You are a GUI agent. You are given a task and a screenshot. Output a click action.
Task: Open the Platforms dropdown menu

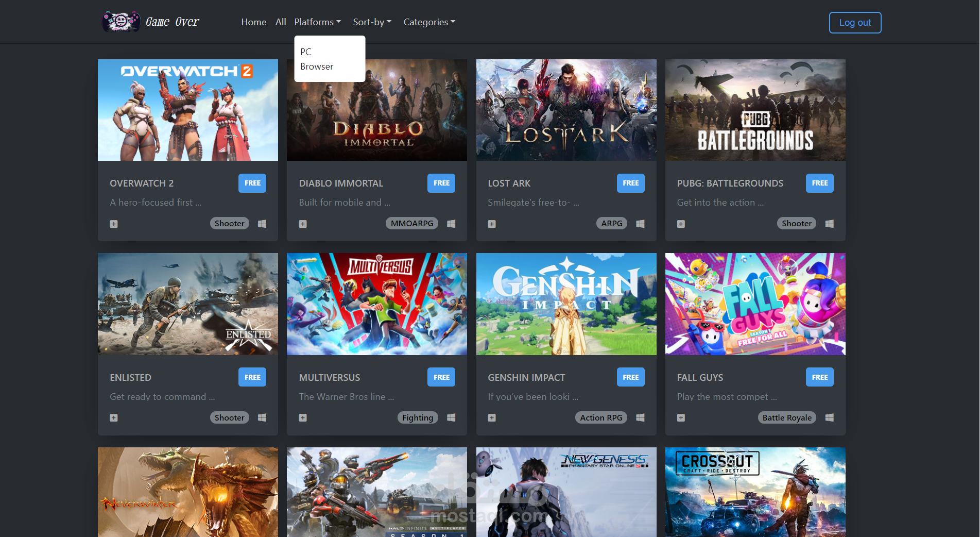click(317, 22)
